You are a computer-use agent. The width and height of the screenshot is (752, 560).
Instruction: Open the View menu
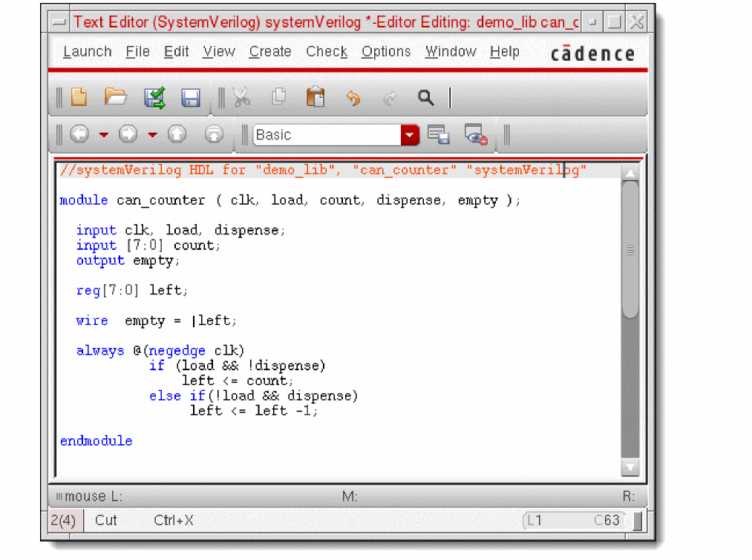pyautogui.click(x=219, y=52)
